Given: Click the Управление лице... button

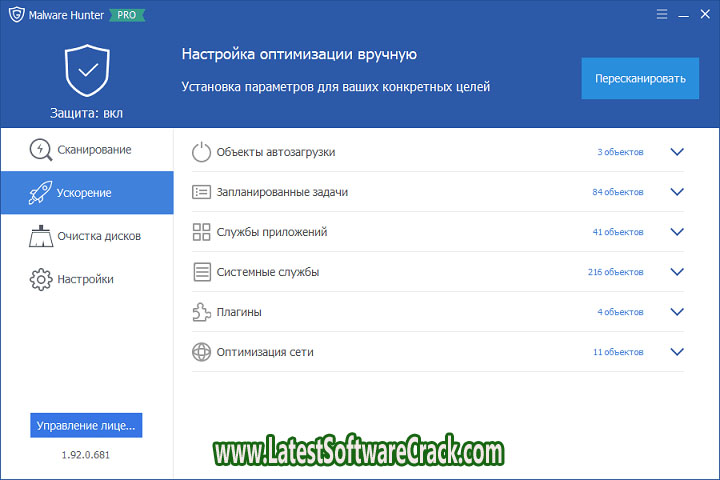Looking at the screenshot, I should point(86,425).
